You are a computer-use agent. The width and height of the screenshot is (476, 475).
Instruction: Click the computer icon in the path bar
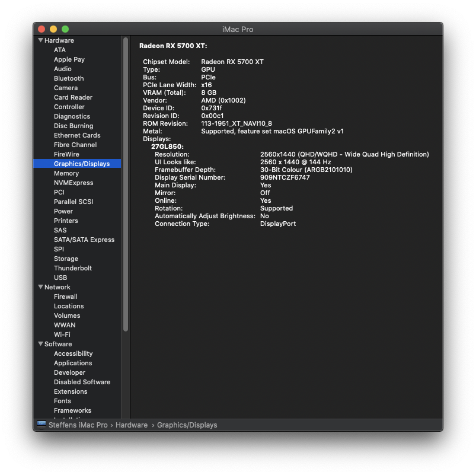[41, 425]
